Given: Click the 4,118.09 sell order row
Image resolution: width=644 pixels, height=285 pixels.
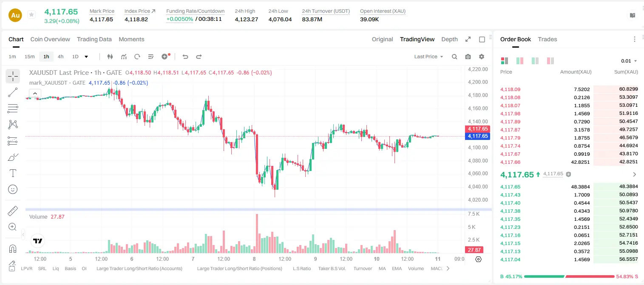Looking at the screenshot, I should click(x=569, y=89).
